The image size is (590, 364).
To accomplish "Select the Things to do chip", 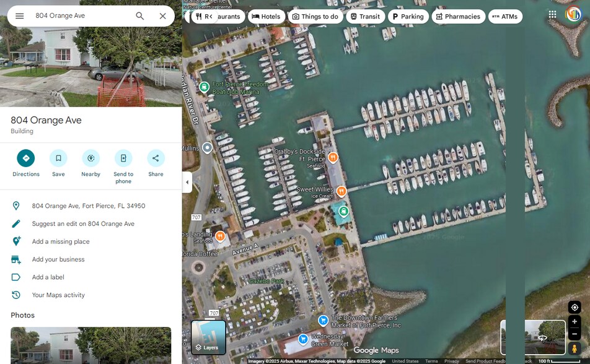I will [317, 17].
